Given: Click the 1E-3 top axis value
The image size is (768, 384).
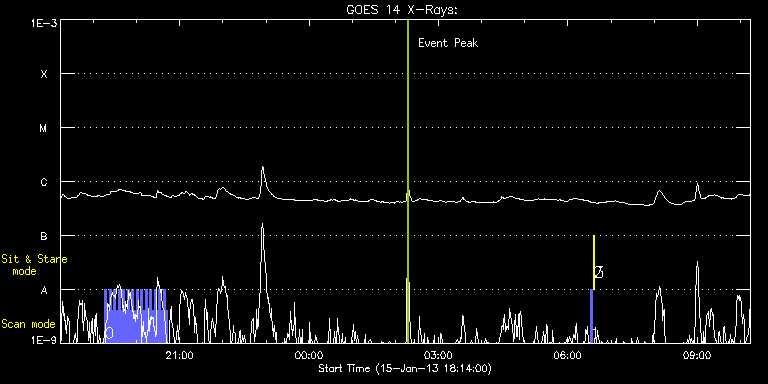Looking at the screenshot, I should pyautogui.click(x=44, y=23).
